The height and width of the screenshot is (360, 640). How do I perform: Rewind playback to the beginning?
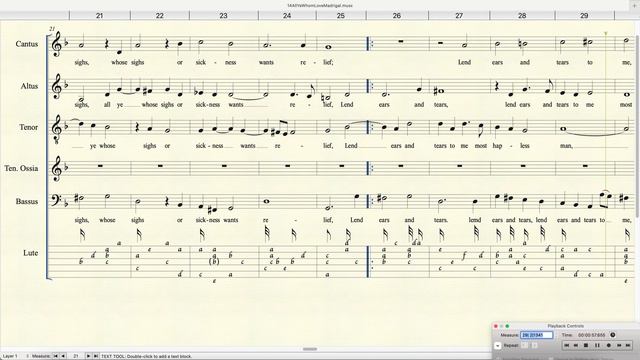coord(567,345)
